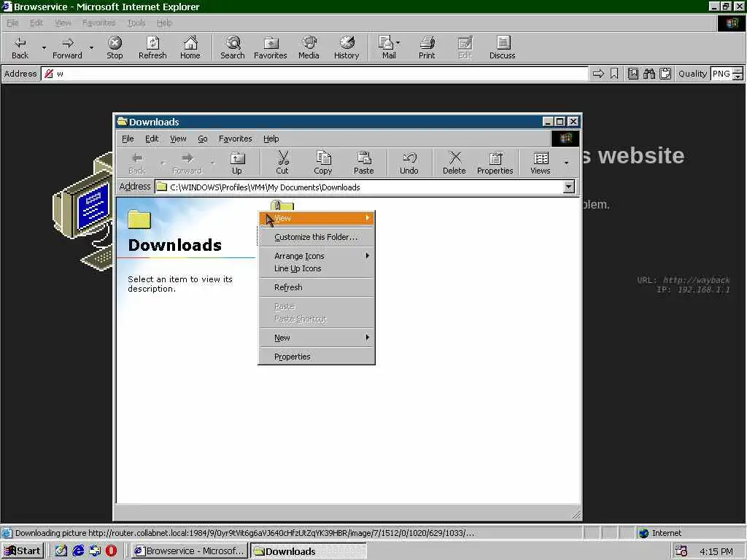Click the Print toolbar button

pyautogui.click(x=427, y=47)
